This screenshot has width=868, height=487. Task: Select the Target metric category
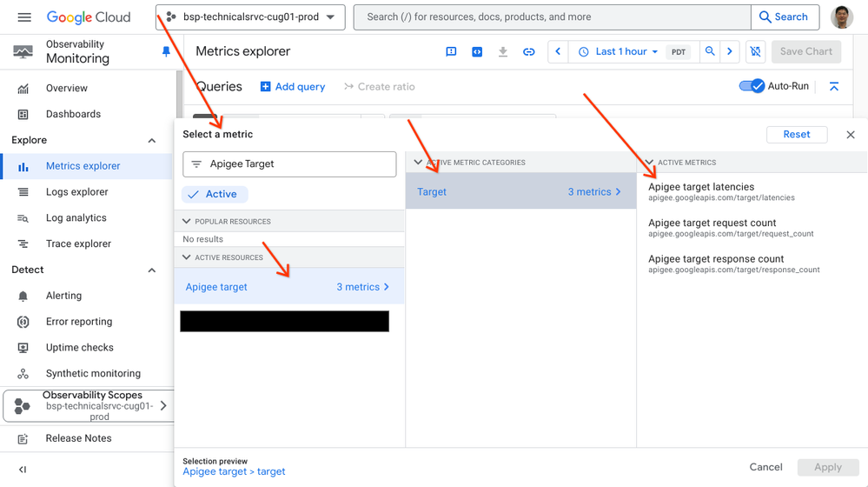click(520, 191)
